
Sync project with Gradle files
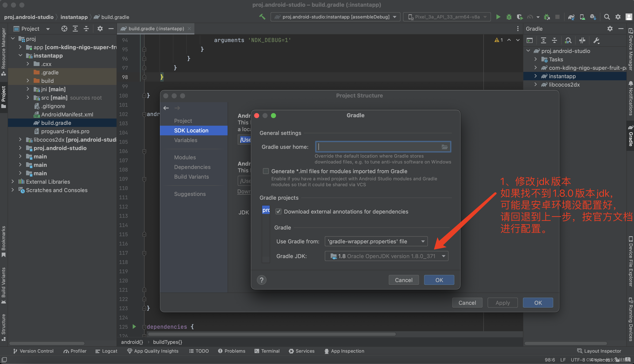[x=571, y=17]
